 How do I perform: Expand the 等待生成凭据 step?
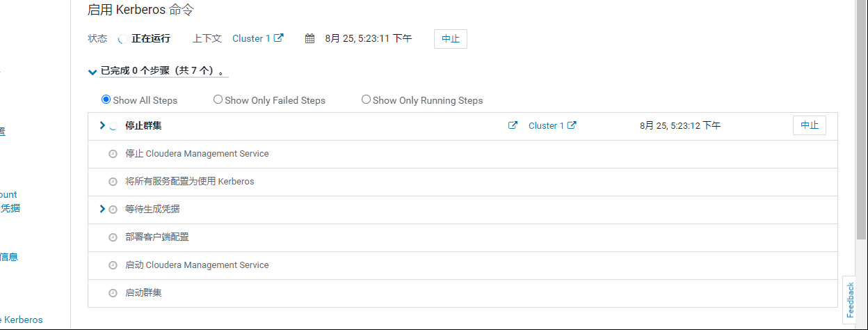(102, 209)
